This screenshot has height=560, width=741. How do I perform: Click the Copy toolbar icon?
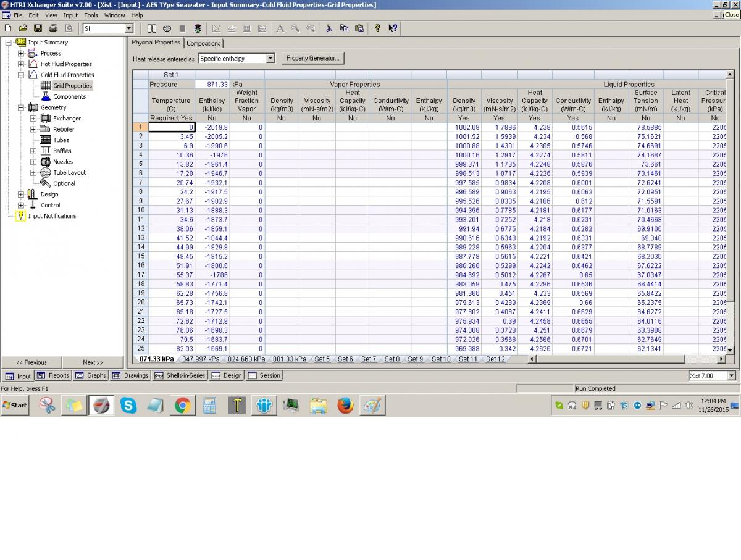tap(344, 28)
